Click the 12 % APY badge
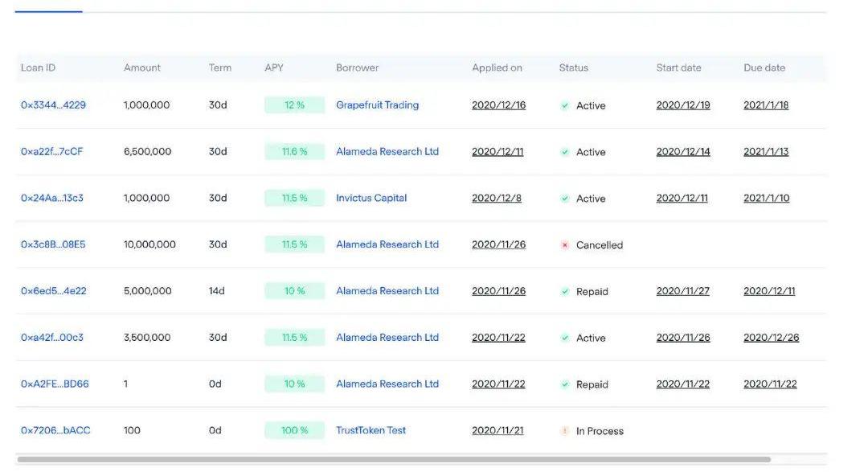This screenshot has height=476, width=868. pos(294,105)
